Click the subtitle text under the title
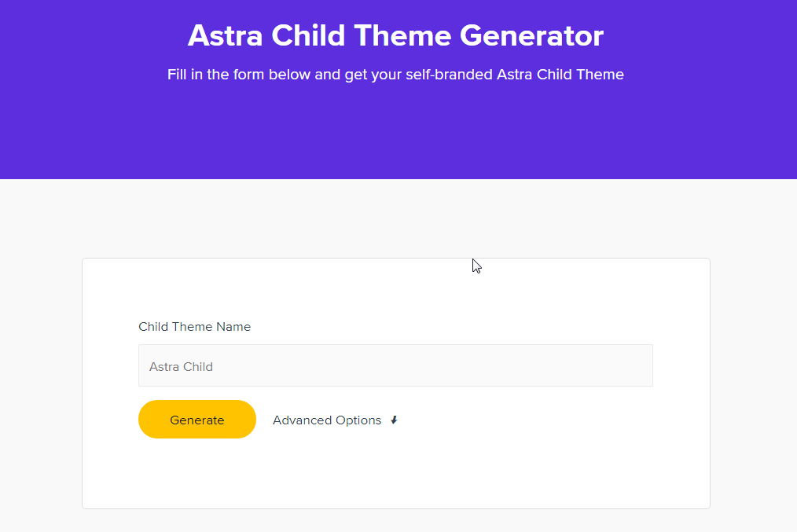The image size is (797, 532). tap(395, 74)
